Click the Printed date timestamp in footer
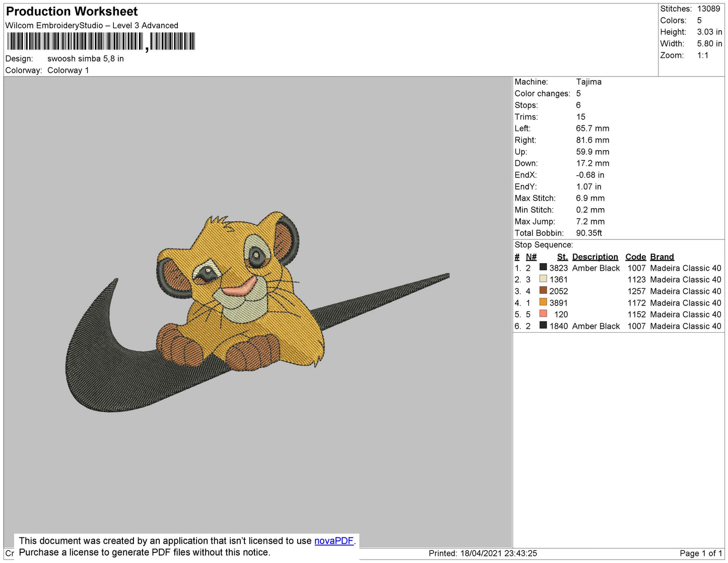This screenshot has width=728, height=563. tap(483, 553)
